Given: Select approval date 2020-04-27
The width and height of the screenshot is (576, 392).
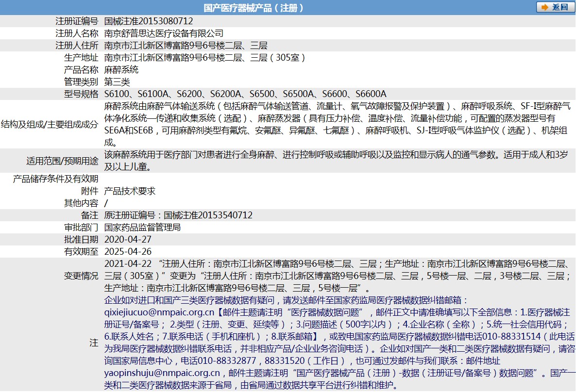Looking at the screenshot, I should coord(128,239).
